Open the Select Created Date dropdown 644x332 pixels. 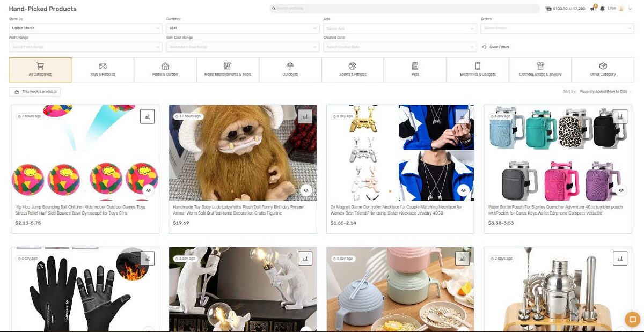tap(400, 47)
